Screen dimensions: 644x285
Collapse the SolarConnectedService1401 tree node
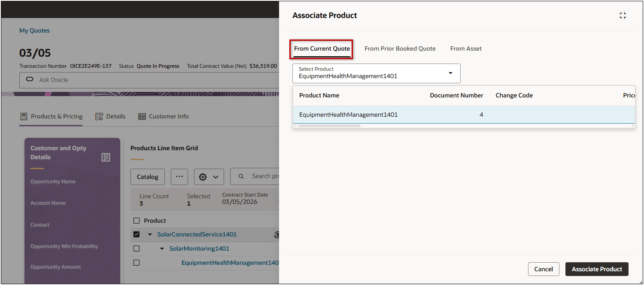[x=150, y=234]
